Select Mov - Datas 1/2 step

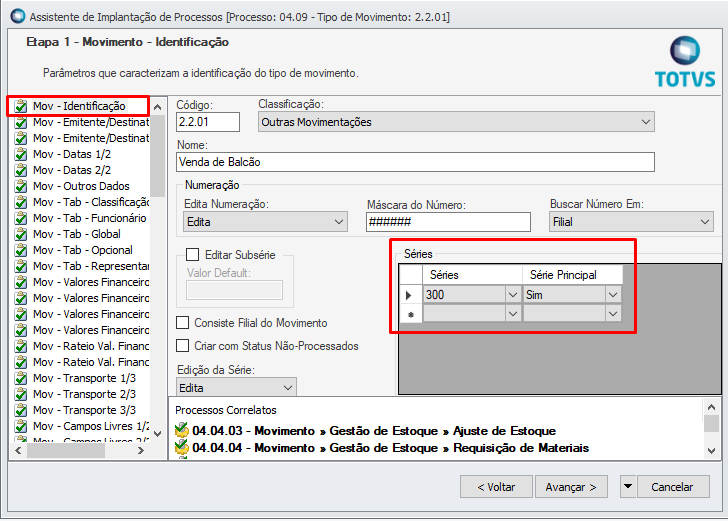pos(72,154)
